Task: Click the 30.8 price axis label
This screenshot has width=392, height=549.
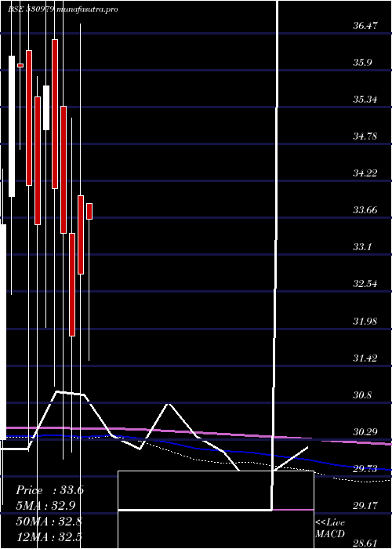Action: [x=362, y=395]
